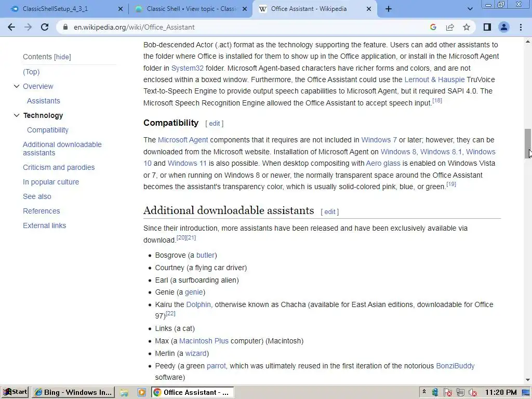Open the Google search icon in address bar

click(433, 27)
